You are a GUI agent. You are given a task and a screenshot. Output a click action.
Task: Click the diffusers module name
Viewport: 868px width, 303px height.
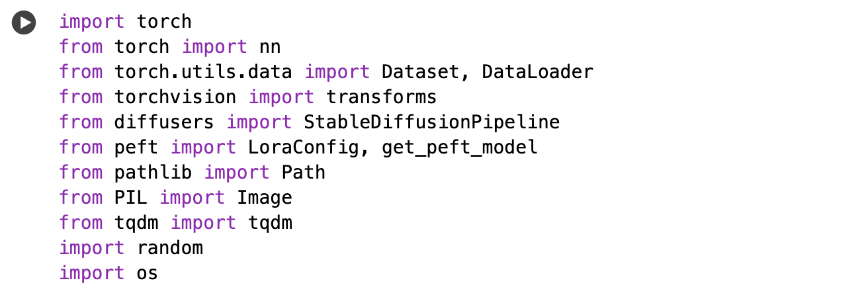[x=164, y=122]
